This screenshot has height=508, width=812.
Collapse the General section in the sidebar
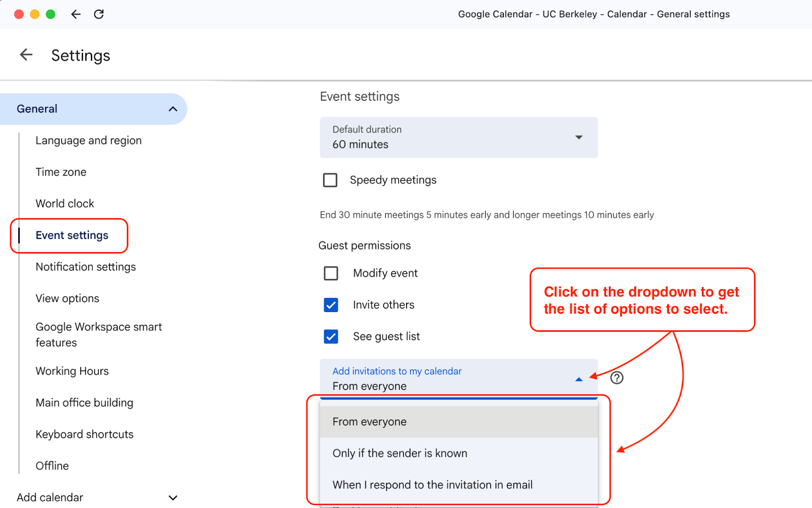[x=173, y=109]
